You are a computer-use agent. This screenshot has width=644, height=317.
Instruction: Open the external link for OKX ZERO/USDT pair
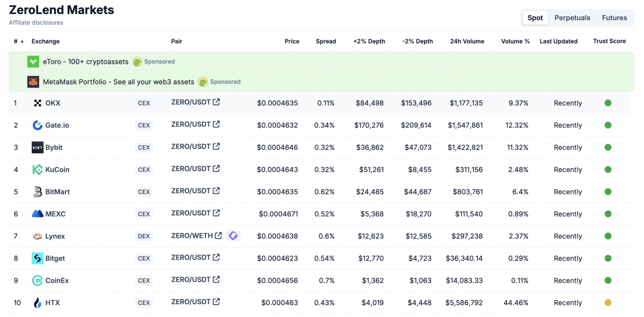(x=217, y=102)
